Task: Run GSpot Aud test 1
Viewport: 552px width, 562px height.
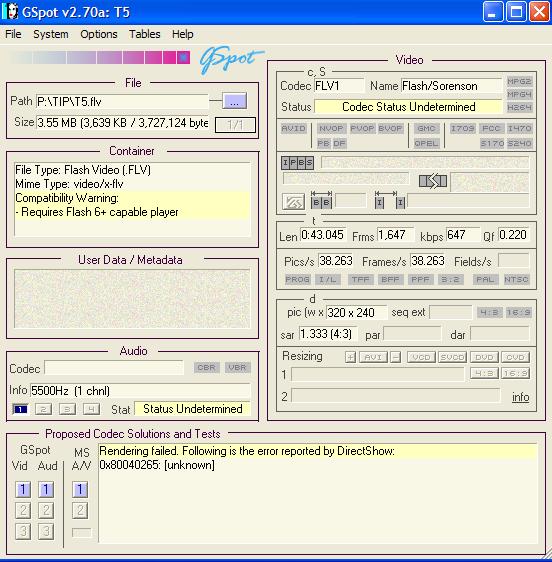Action: coord(46,489)
